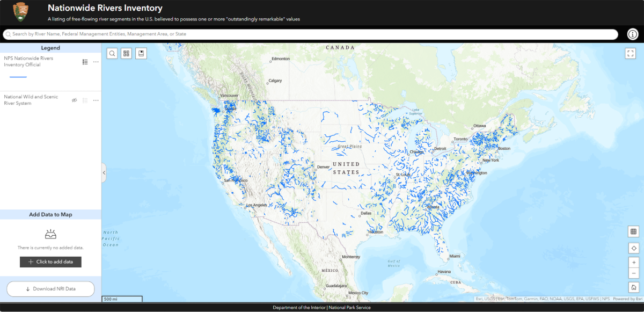Open options menu for National Wild and Scenic layer
The height and width of the screenshot is (312, 644).
point(96,100)
